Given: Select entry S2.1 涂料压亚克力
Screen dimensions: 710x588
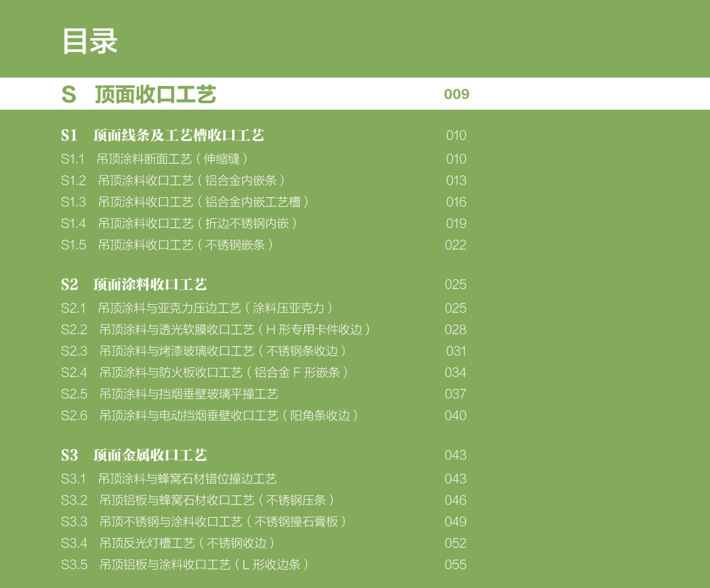Looking at the screenshot, I should 197,308.
